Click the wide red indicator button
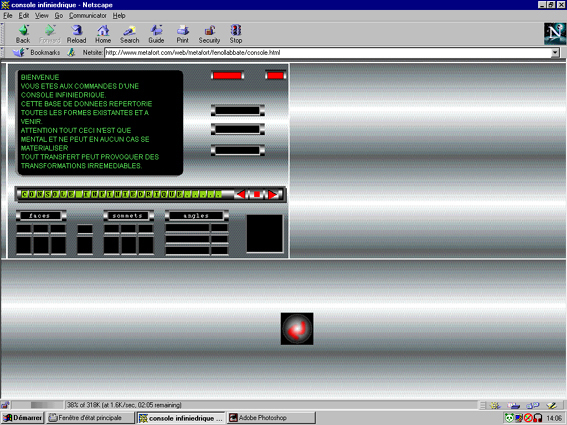Viewport: 567px width, 425px height. (227, 75)
